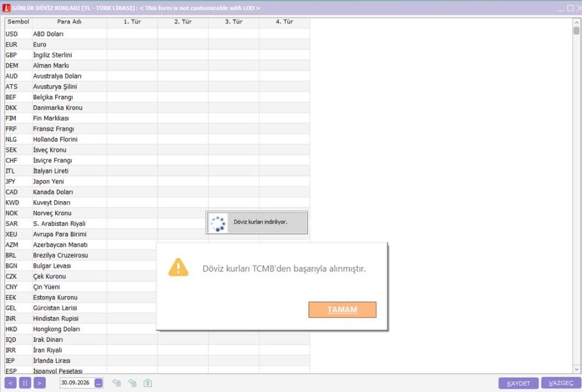Confirm the dialog with TAMAM

(x=342, y=309)
